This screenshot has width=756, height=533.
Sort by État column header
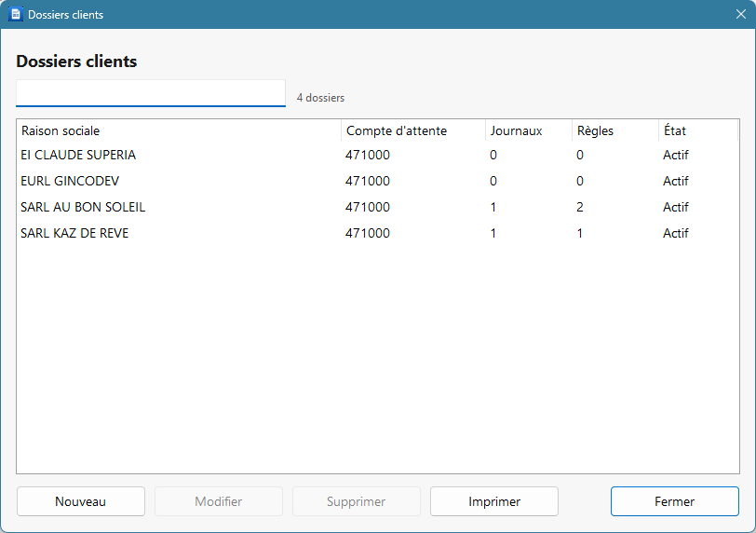coord(698,130)
